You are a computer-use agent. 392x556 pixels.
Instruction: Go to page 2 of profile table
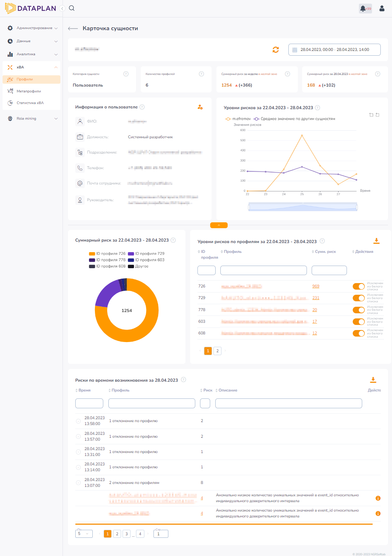click(x=217, y=351)
